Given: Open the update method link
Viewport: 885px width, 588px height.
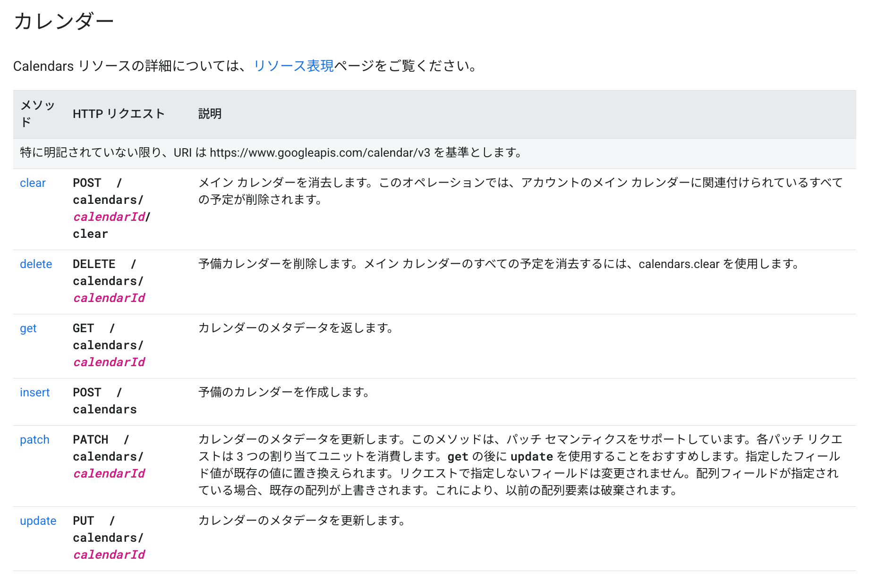Looking at the screenshot, I should (38, 521).
